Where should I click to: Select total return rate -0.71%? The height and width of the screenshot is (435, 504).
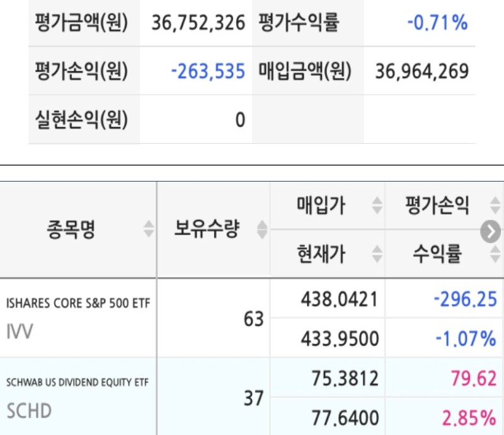437,23
